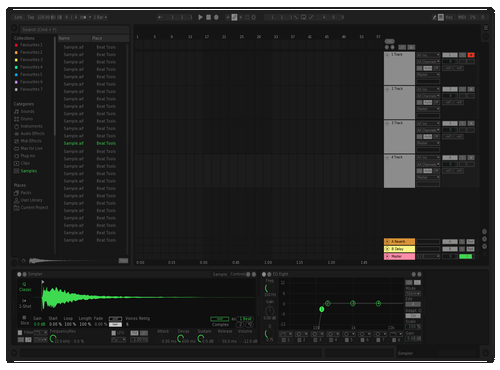Select Slice mode in Simpler
This screenshot has height=370, width=500.
click(25, 320)
